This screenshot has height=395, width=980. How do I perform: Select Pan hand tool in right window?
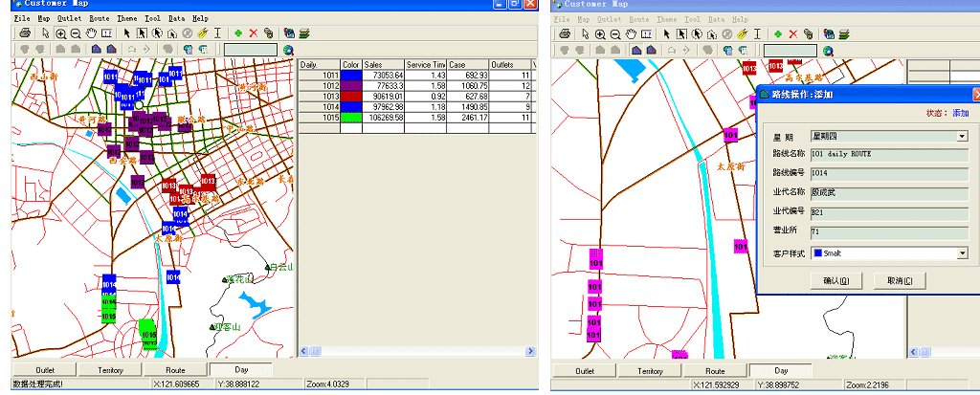click(x=631, y=33)
